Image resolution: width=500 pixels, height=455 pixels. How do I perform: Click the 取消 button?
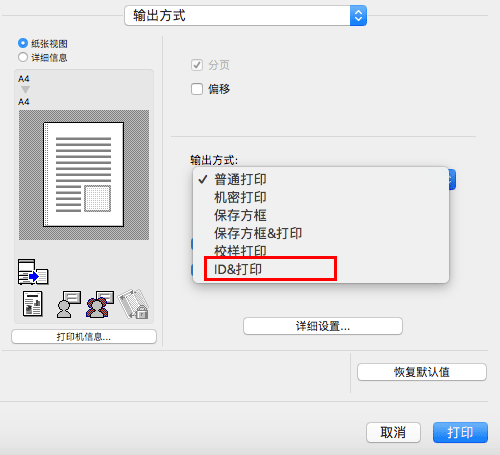tap(393, 433)
